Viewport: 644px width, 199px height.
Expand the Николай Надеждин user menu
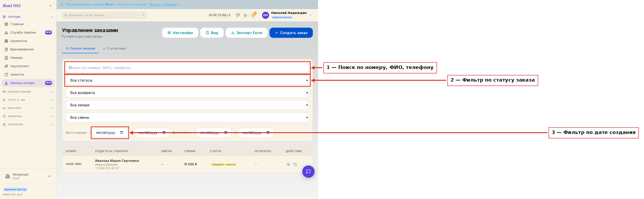(x=287, y=15)
